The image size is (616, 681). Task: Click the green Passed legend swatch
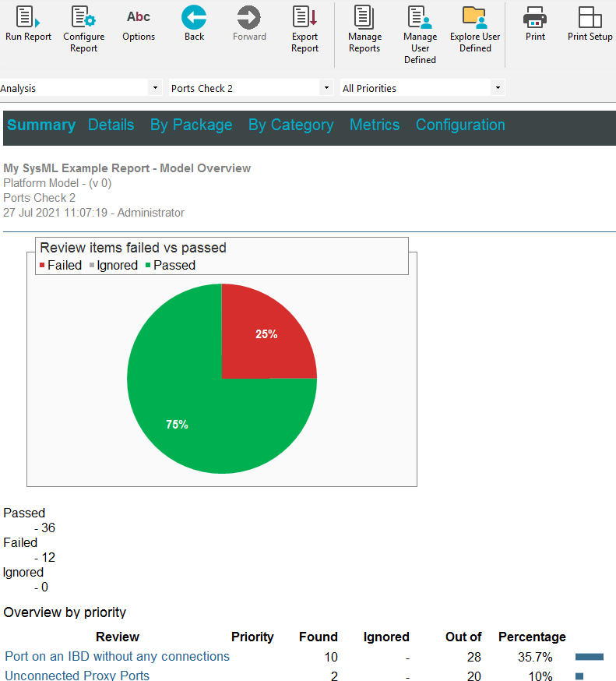pos(148,266)
